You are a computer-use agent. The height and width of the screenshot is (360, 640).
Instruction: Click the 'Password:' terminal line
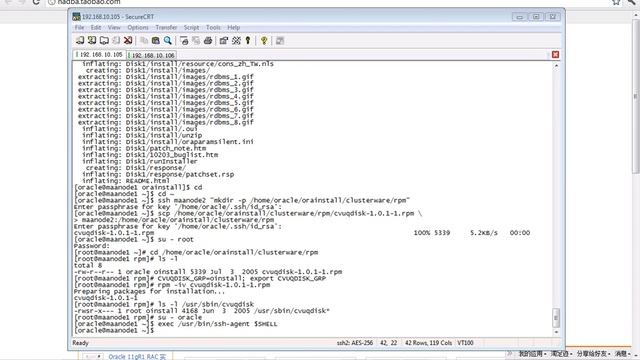92,246
